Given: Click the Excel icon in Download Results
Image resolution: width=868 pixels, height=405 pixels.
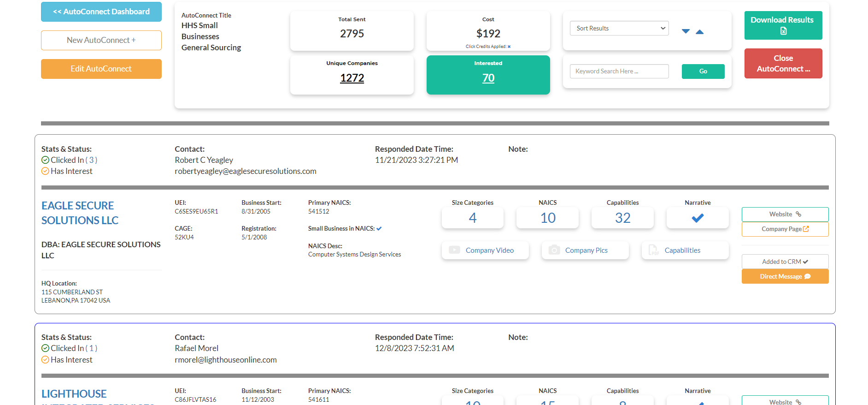Looking at the screenshot, I should pos(783,31).
